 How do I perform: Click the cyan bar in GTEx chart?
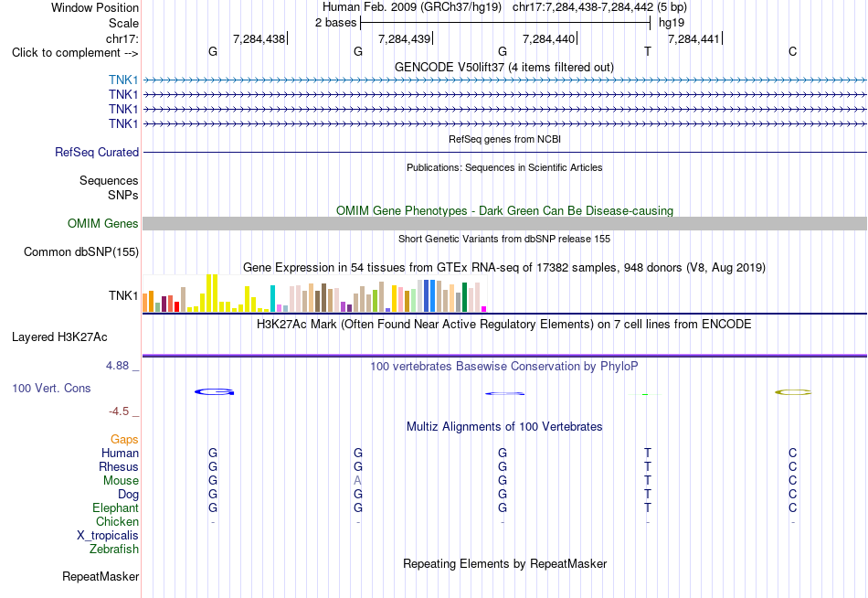(272, 299)
